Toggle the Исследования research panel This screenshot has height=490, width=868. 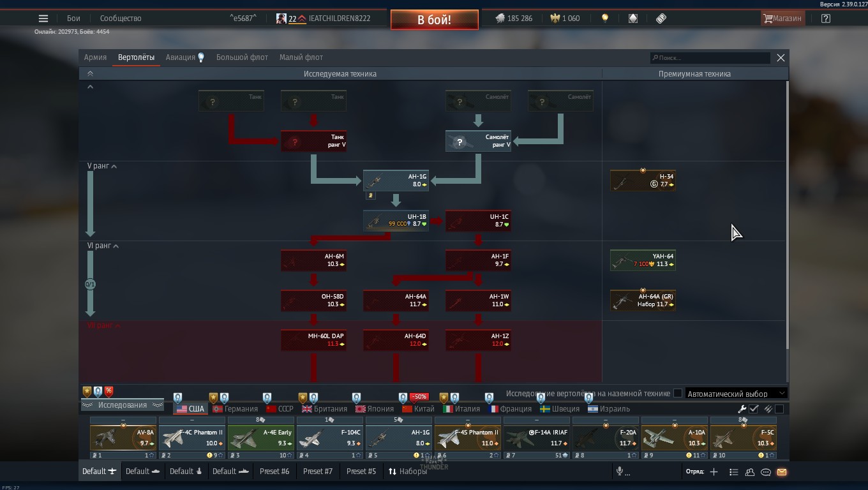point(123,405)
